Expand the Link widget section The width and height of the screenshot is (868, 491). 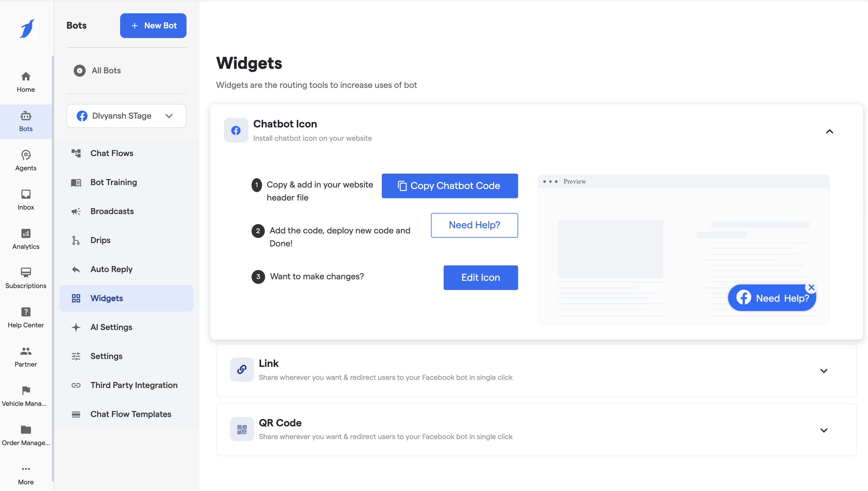pyautogui.click(x=824, y=371)
